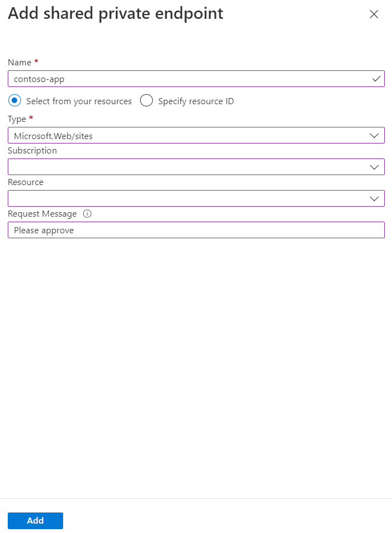The image size is (392, 533).
Task: Choose the 'Specify resource ID' radio button
Action: pyautogui.click(x=146, y=101)
